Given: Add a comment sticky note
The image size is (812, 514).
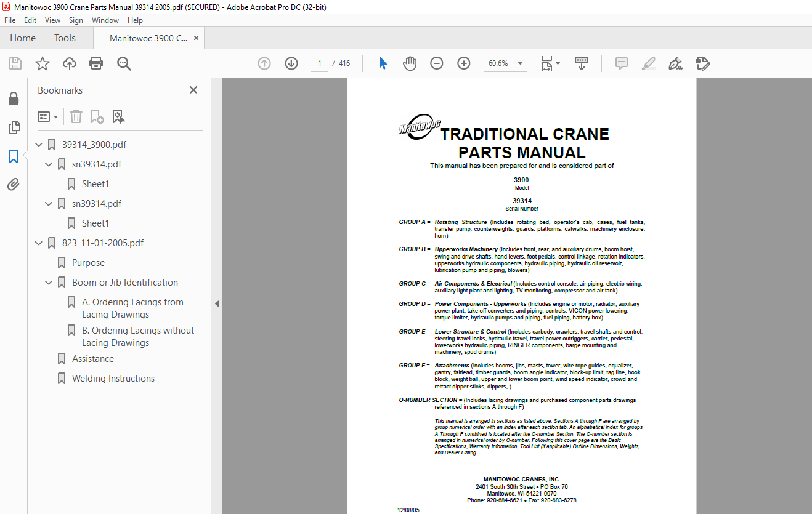Looking at the screenshot, I should click(x=622, y=63).
